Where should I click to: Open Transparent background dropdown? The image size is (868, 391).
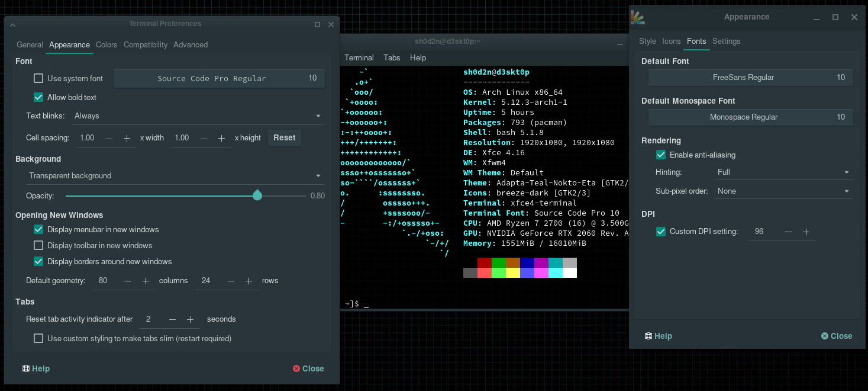[x=175, y=176]
